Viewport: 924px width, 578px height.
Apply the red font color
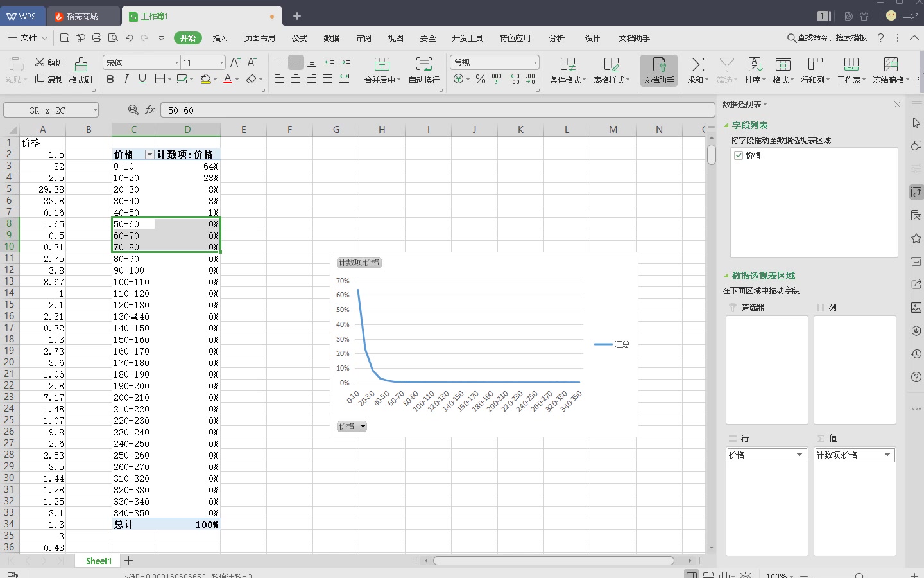pyautogui.click(x=228, y=79)
